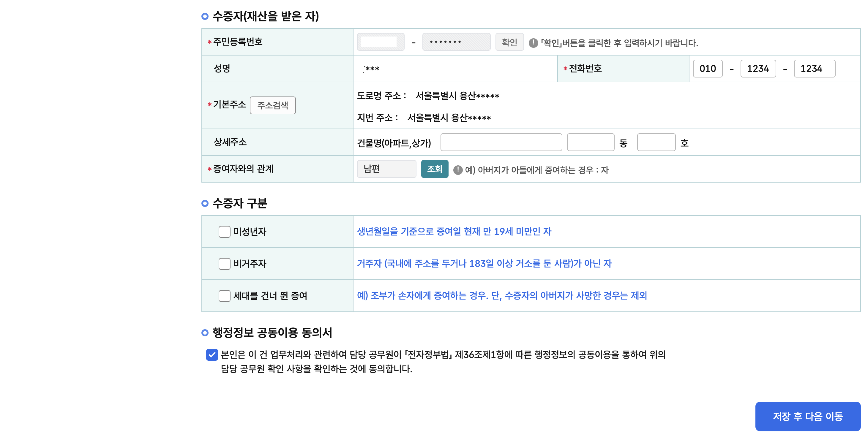Image resolution: width=868 pixels, height=437 pixels.
Task: Click the middle phone number field
Action: (x=758, y=69)
